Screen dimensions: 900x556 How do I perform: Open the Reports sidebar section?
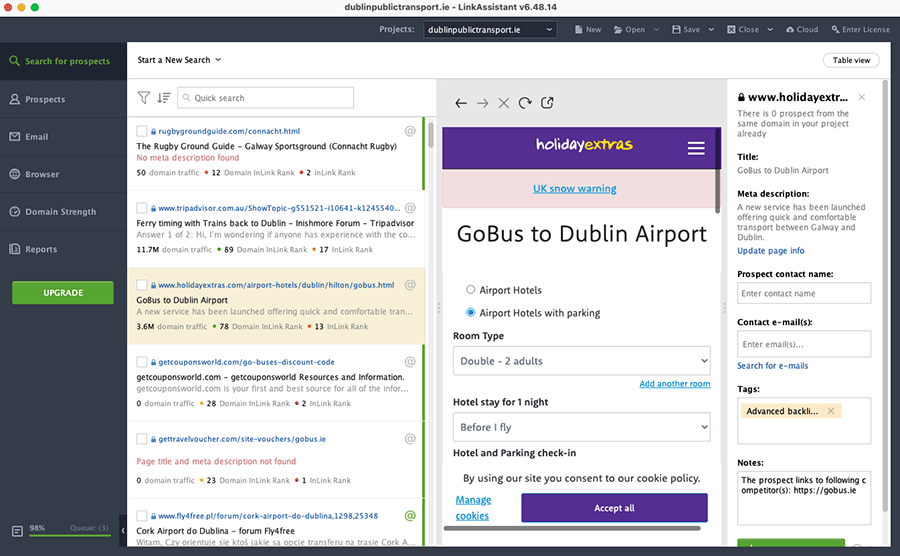[x=63, y=249]
